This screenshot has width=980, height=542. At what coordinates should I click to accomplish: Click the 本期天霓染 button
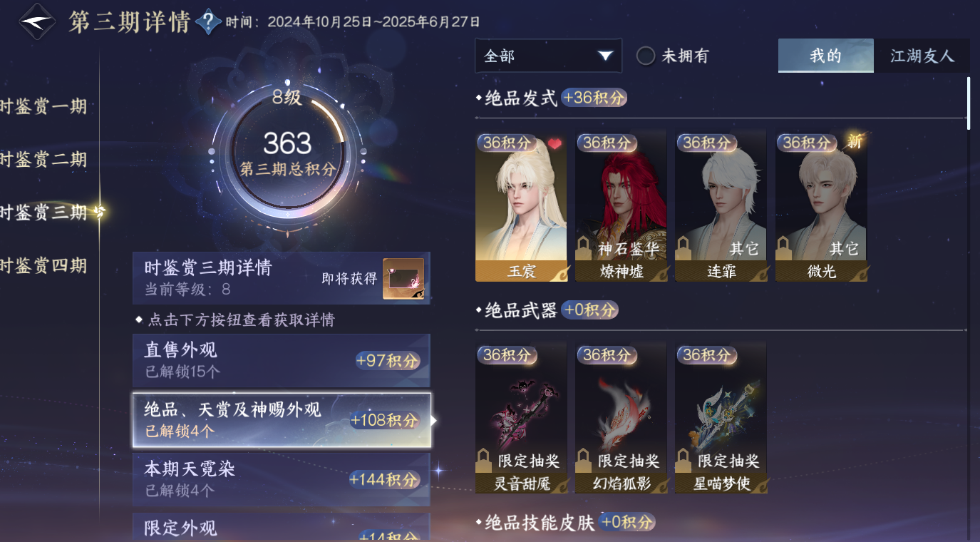282,479
